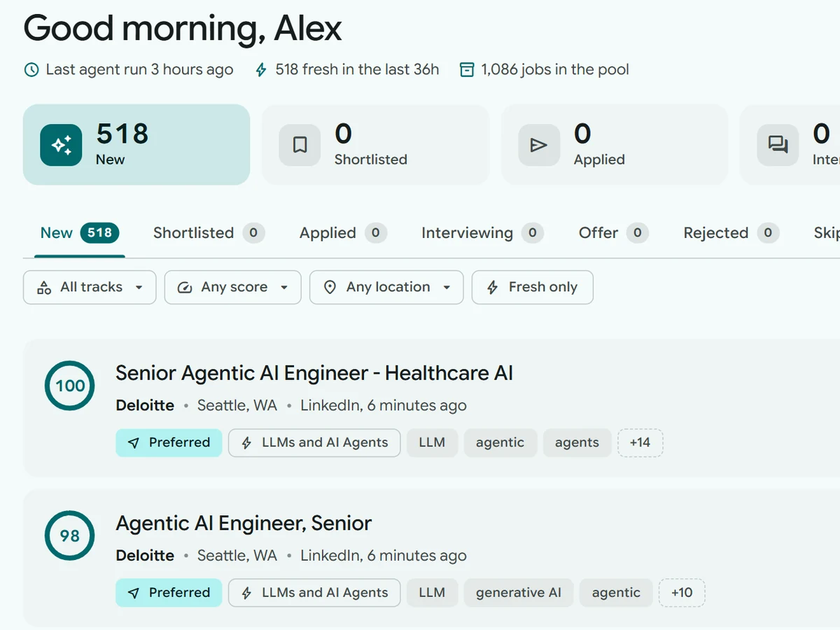The height and width of the screenshot is (630, 840).
Task: Click the generative AI tag
Action: (x=519, y=592)
